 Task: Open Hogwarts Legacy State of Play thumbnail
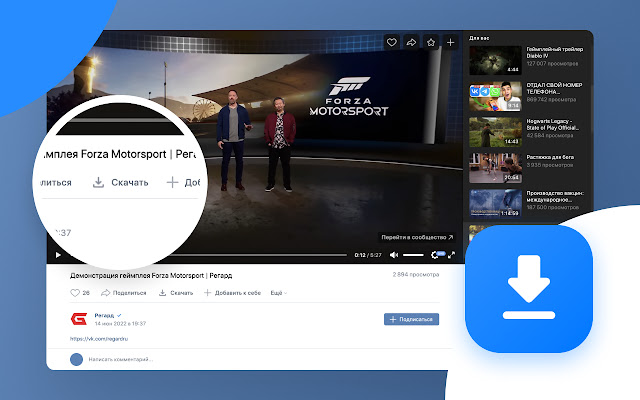coord(495,132)
